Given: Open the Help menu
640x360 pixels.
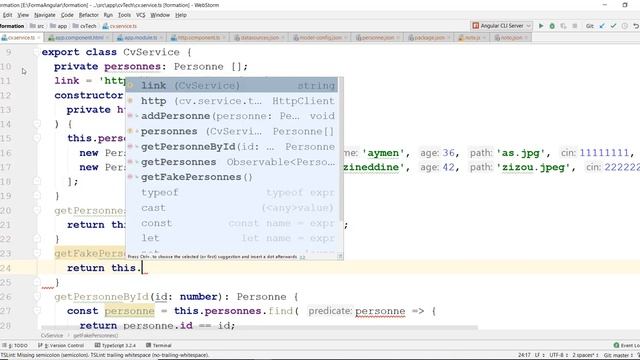Looking at the screenshot, I should pos(181,15).
